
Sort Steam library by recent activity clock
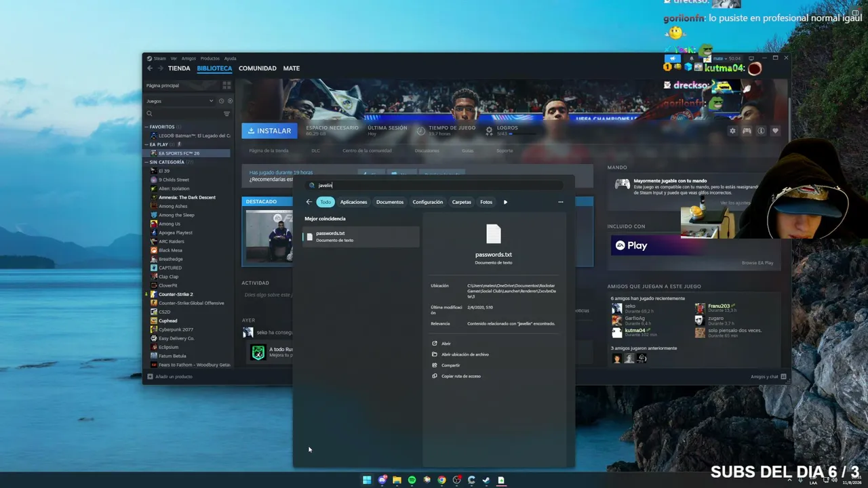click(x=221, y=101)
